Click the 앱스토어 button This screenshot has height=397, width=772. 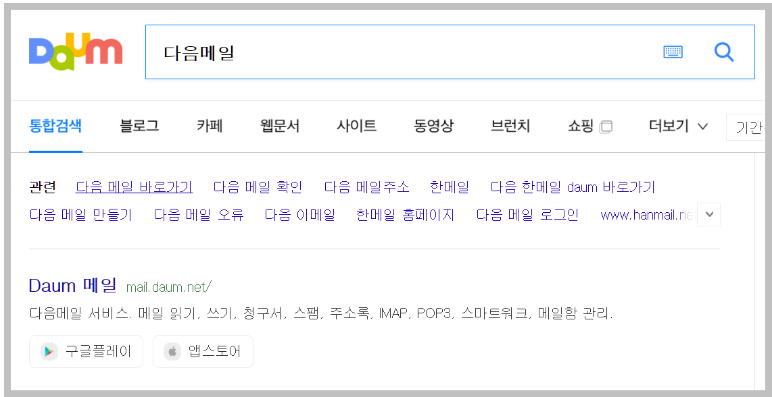coord(203,352)
